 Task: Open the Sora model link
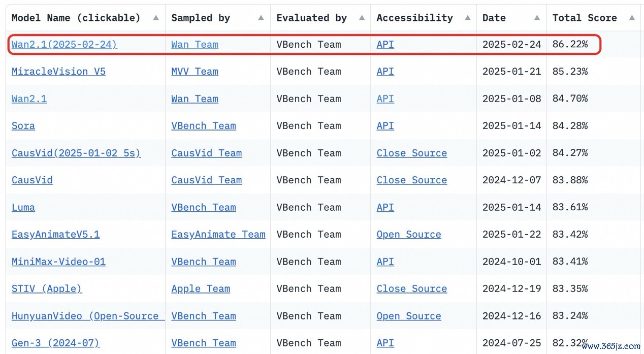tap(23, 126)
